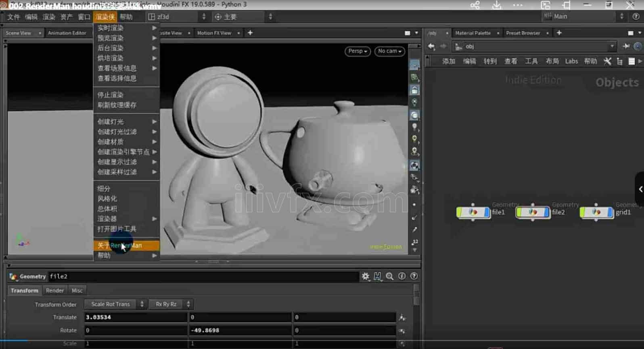This screenshot has width=644, height=349.
Task: Switch to the Motion FX View tab
Action: [214, 33]
